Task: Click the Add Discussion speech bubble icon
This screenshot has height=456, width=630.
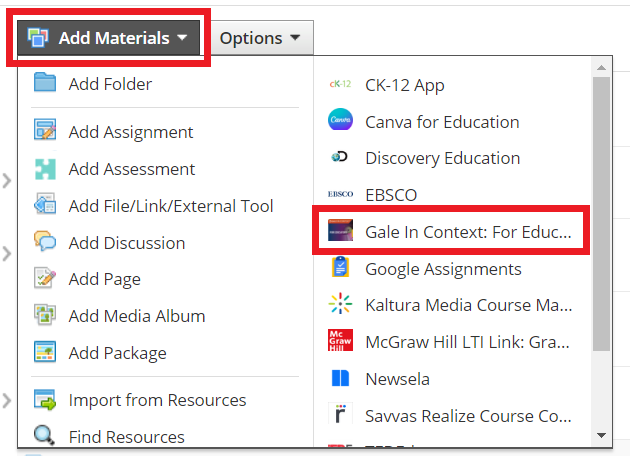Action: click(45, 243)
